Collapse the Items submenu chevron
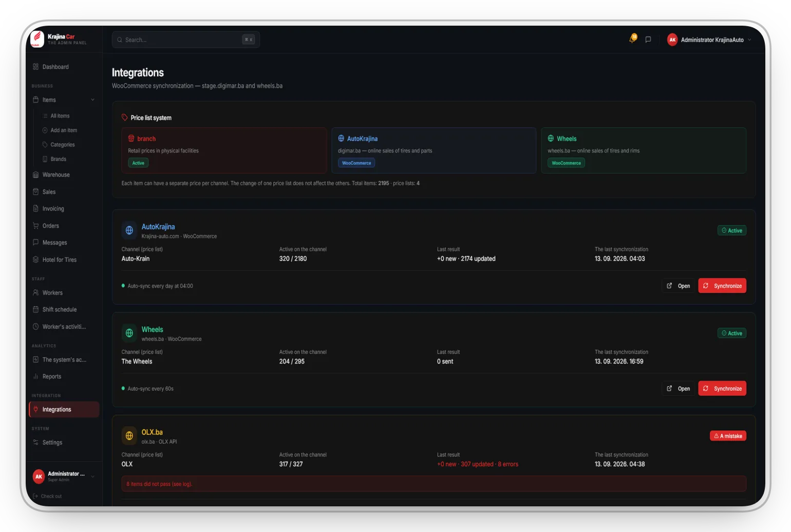The image size is (791, 532). click(93, 100)
